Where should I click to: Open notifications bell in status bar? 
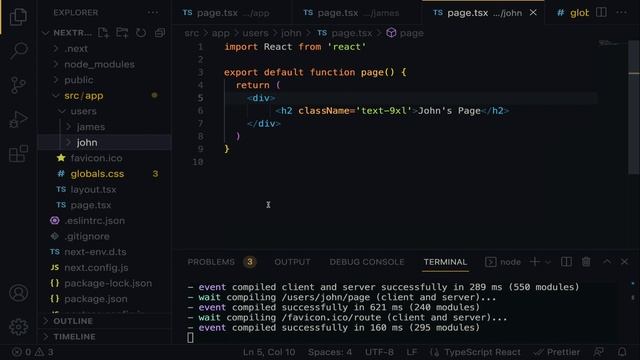click(622, 352)
